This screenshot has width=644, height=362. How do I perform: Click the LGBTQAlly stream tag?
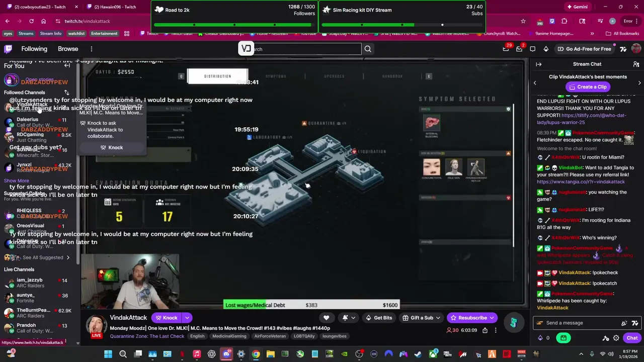click(x=303, y=336)
